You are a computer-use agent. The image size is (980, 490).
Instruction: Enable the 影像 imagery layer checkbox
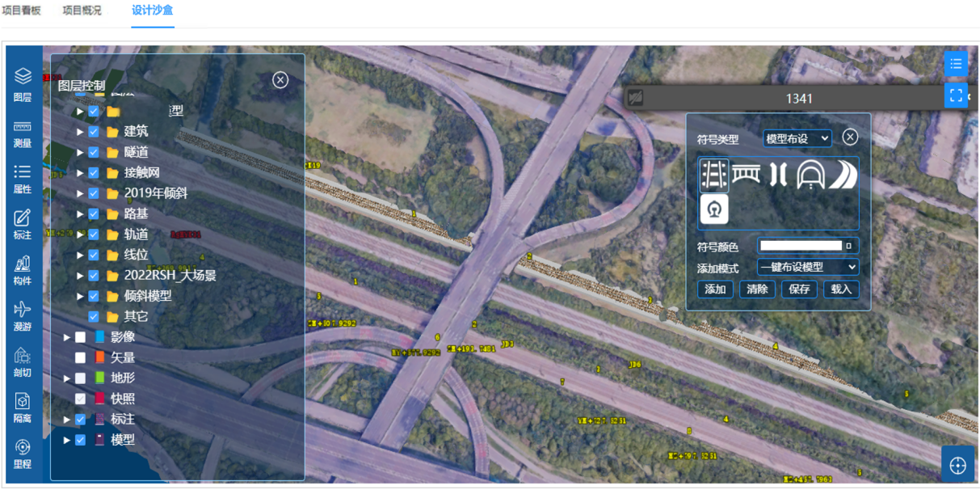pos(80,337)
